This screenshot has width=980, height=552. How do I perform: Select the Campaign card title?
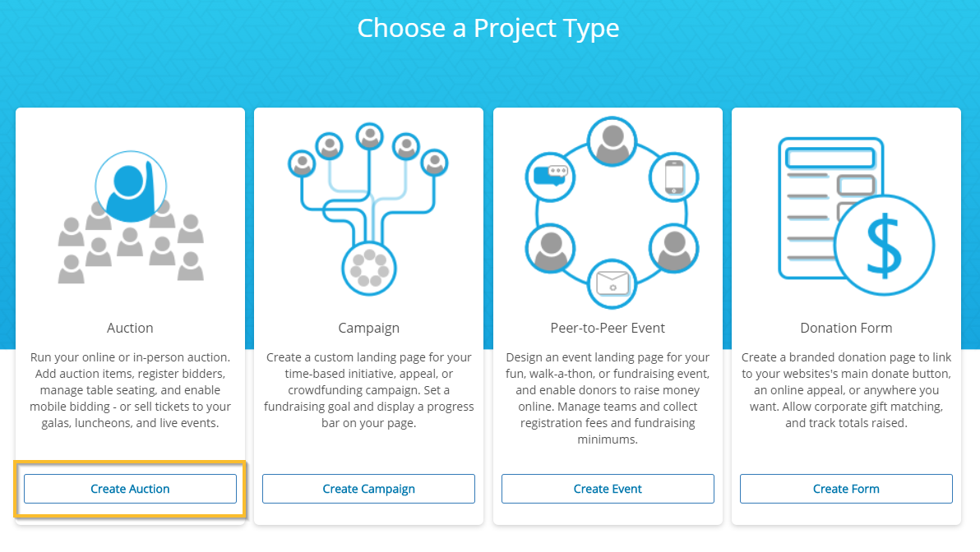click(369, 329)
